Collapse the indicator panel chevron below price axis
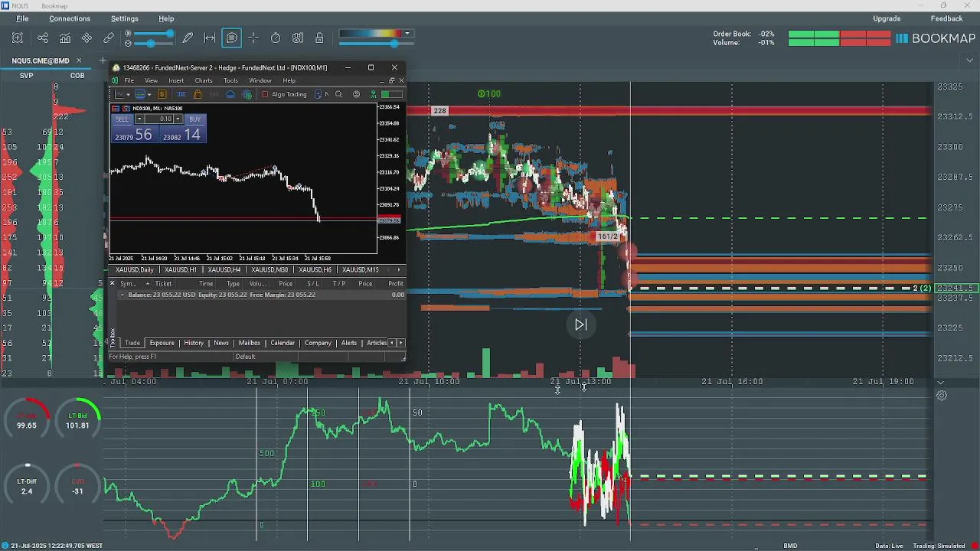The width and height of the screenshot is (980, 551). pyautogui.click(x=941, y=383)
